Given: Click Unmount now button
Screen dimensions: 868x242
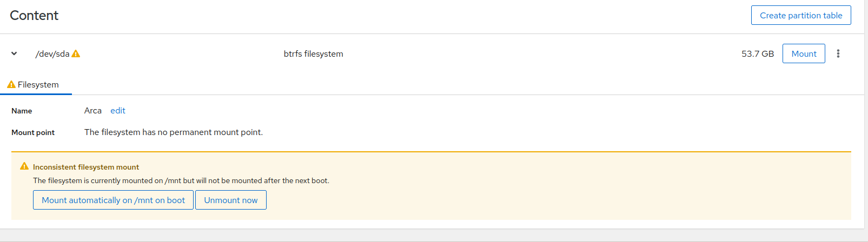Looking at the screenshot, I should [x=231, y=200].
